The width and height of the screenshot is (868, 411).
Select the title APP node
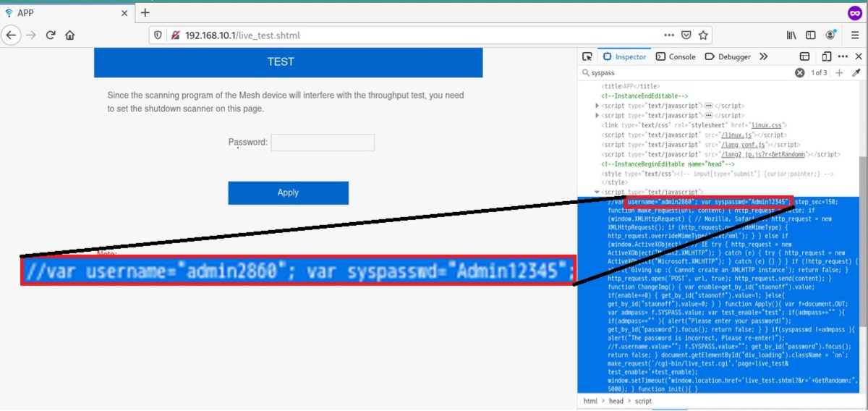(x=630, y=86)
